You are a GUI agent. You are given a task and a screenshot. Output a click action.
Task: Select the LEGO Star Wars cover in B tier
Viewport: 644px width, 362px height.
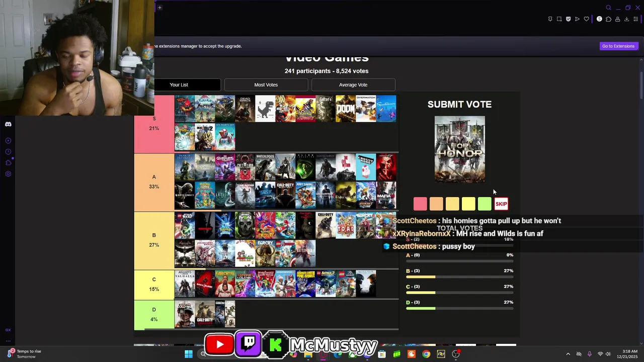185,225
